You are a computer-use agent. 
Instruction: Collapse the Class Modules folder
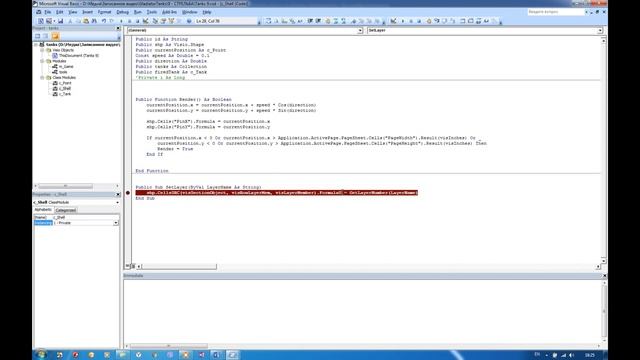coord(42,77)
